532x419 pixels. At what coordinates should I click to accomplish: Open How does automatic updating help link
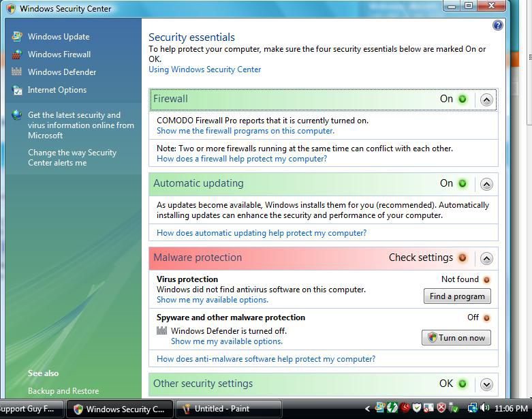coord(262,233)
